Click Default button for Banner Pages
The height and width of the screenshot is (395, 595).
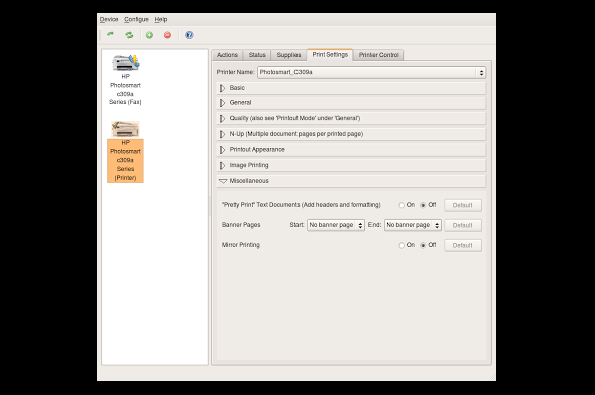tap(463, 225)
